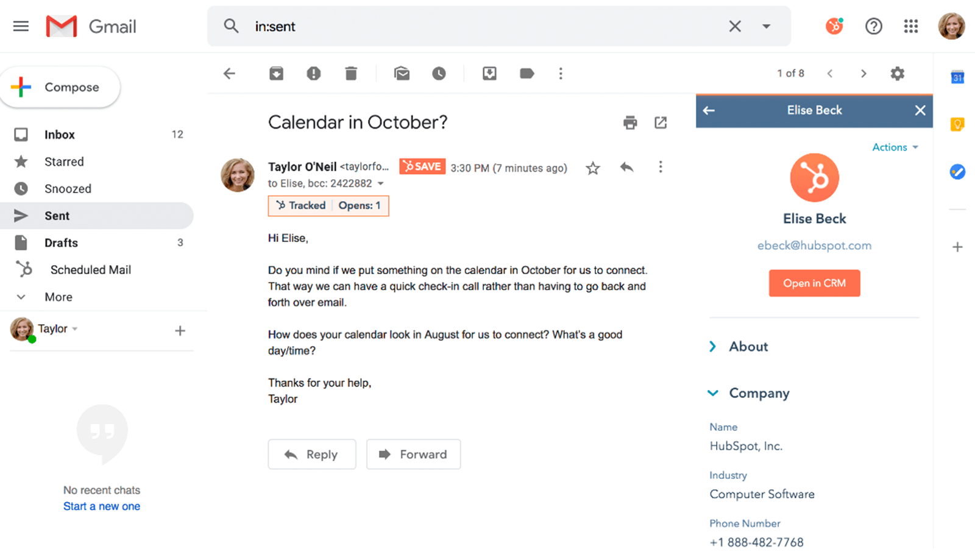Screen dimensions: 975x560
Task: Star the email from Taylor O'Neil
Action: [592, 168]
